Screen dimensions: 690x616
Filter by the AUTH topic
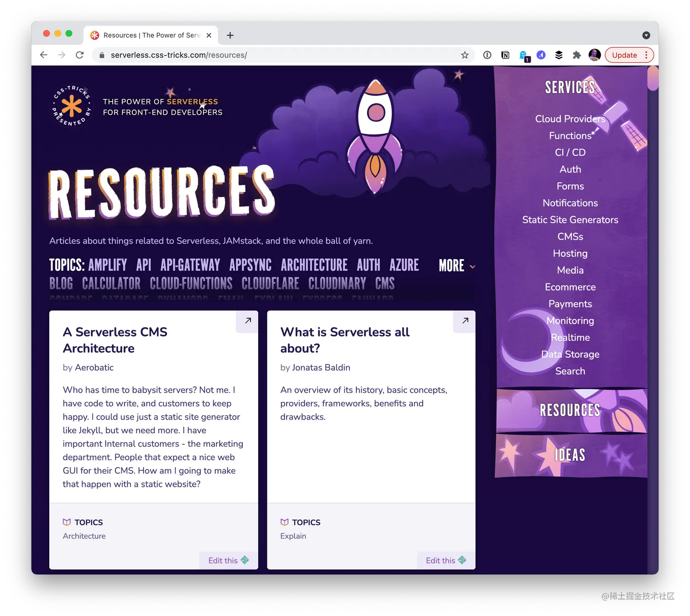click(369, 265)
